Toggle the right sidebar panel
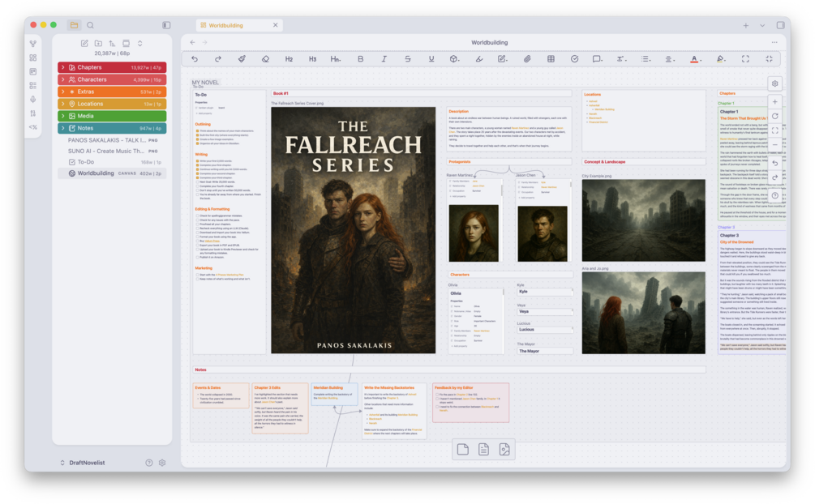The image size is (815, 504). (x=781, y=25)
